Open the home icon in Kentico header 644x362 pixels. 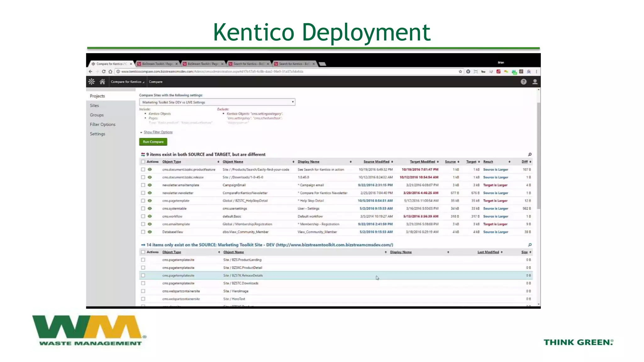click(102, 82)
